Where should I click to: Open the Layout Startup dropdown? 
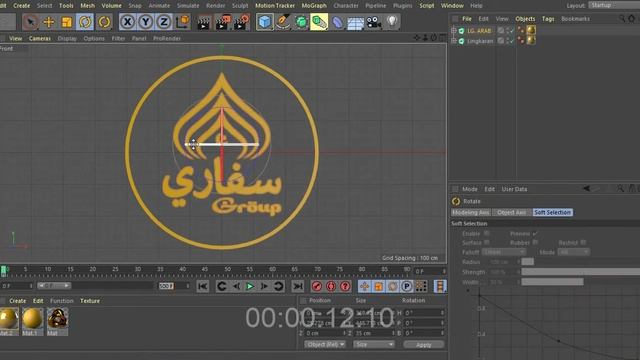614,5
